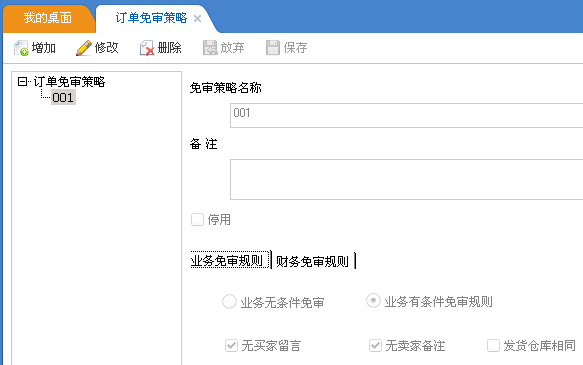
Task: Click the 删除 delete icon with red X
Action: [147, 48]
